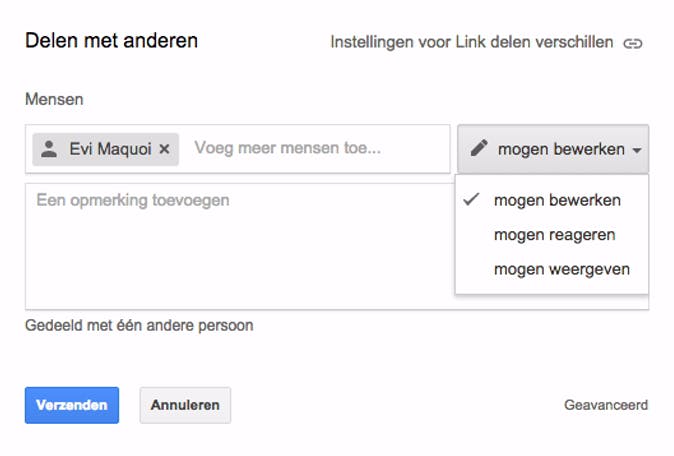The height and width of the screenshot is (456, 674).
Task: Remove Evi Maquoi with the X icon
Action: (165, 149)
